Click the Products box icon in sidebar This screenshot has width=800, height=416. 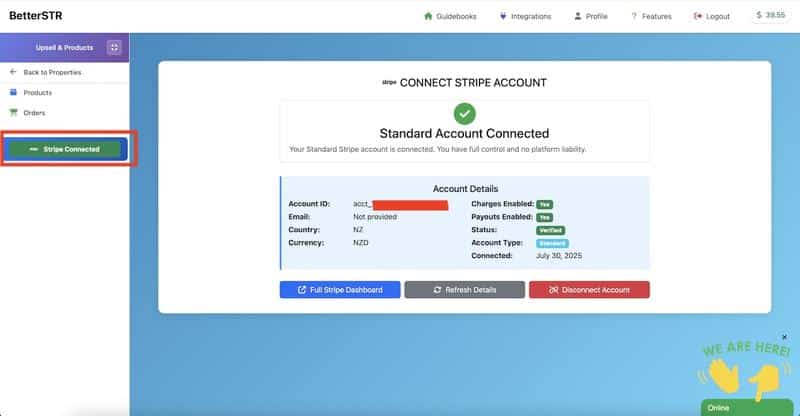(x=13, y=92)
